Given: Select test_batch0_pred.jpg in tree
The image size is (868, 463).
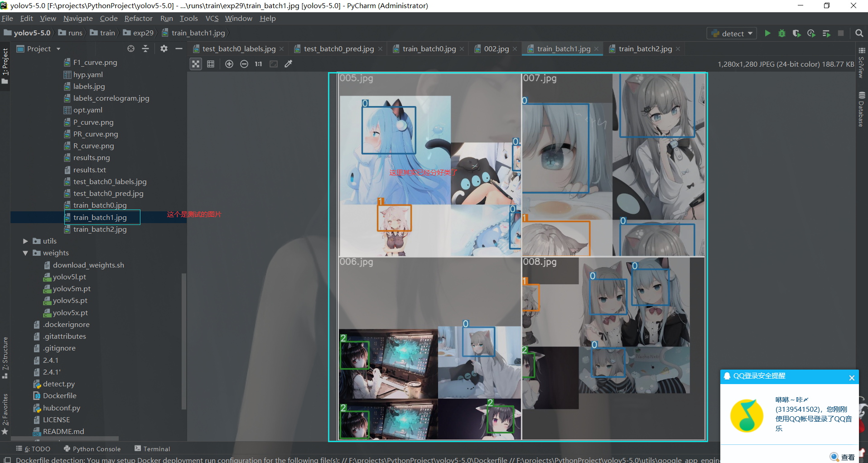Looking at the screenshot, I should click(108, 194).
